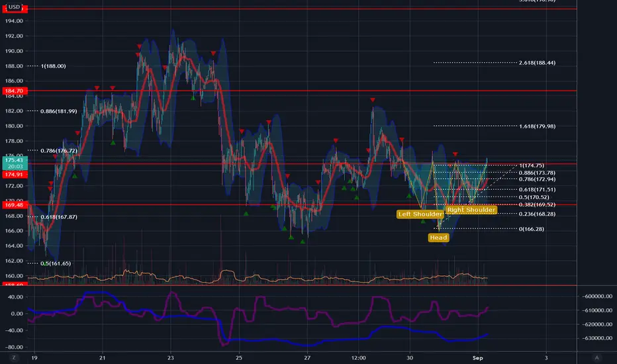Image resolution: width=617 pixels, height=364 pixels.
Task: Select the left Fibonacci label 0.886(181.99)
Action: [59, 111]
